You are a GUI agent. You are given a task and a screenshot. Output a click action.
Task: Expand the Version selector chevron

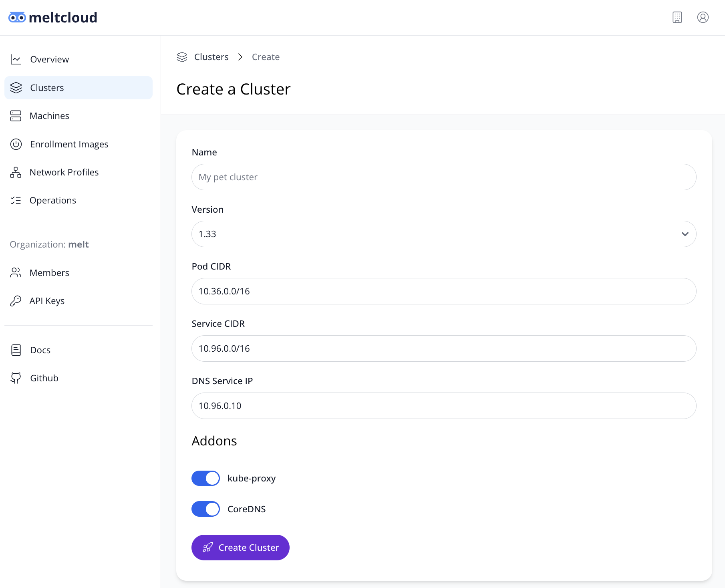coord(685,234)
